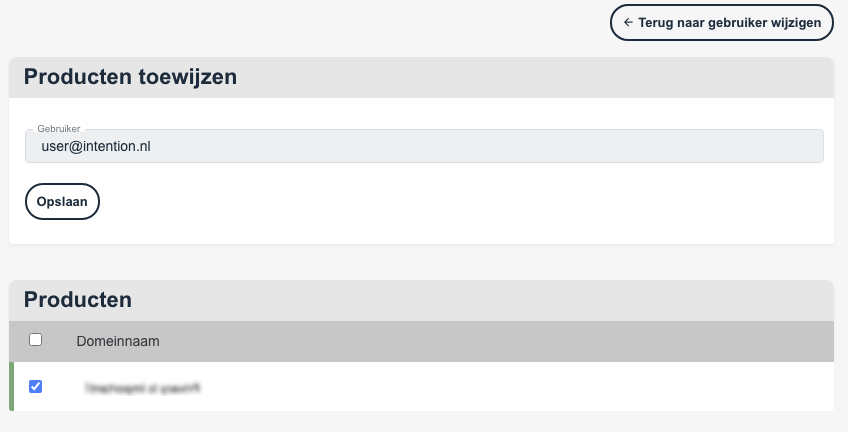
Task: Click the Producten toewijzen panel heading
Action: click(130, 76)
